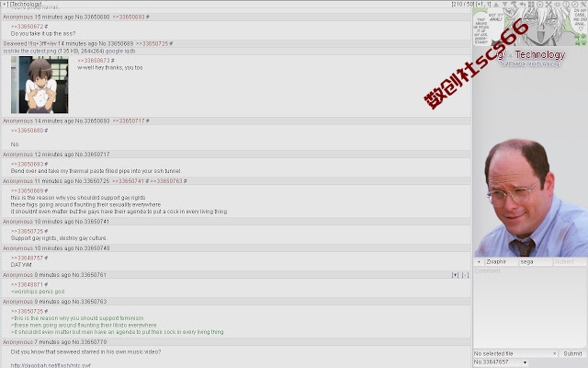Follow quote link >>33650693 in post 33650717
This screenshot has height=368, width=588.
tap(27, 164)
